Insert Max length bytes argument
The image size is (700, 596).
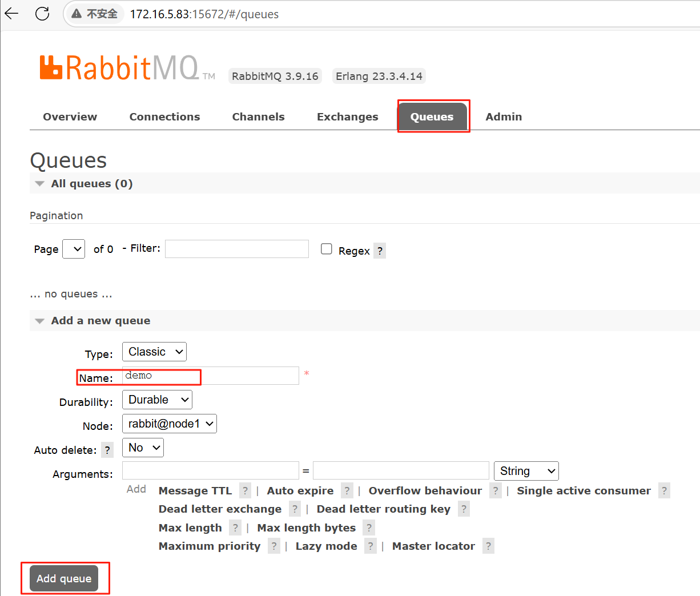(307, 527)
